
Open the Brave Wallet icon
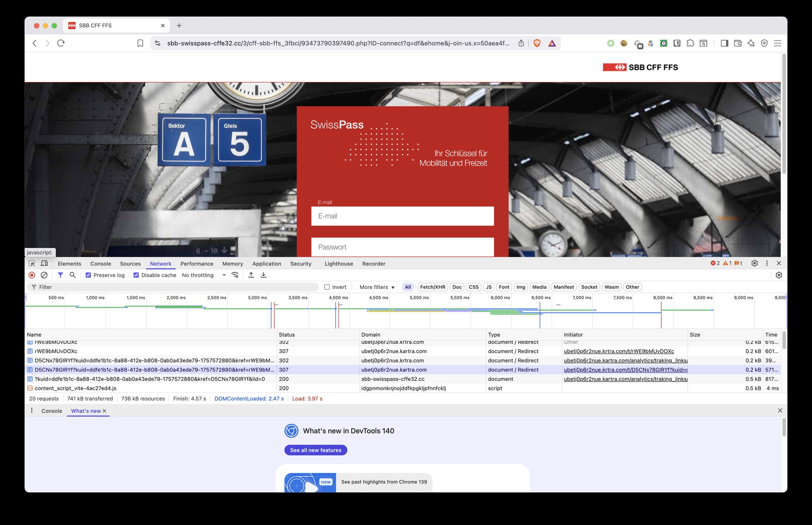tap(738, 43)
